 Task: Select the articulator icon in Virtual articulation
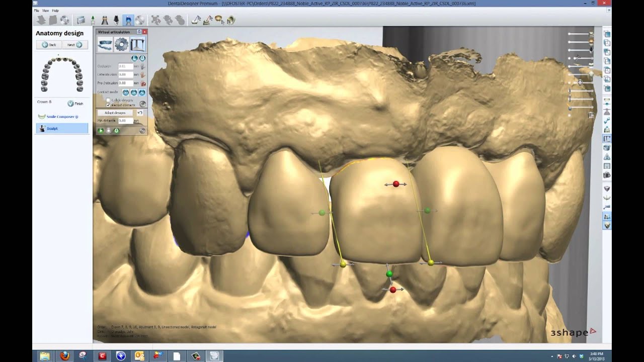click(x=138, y=45)
